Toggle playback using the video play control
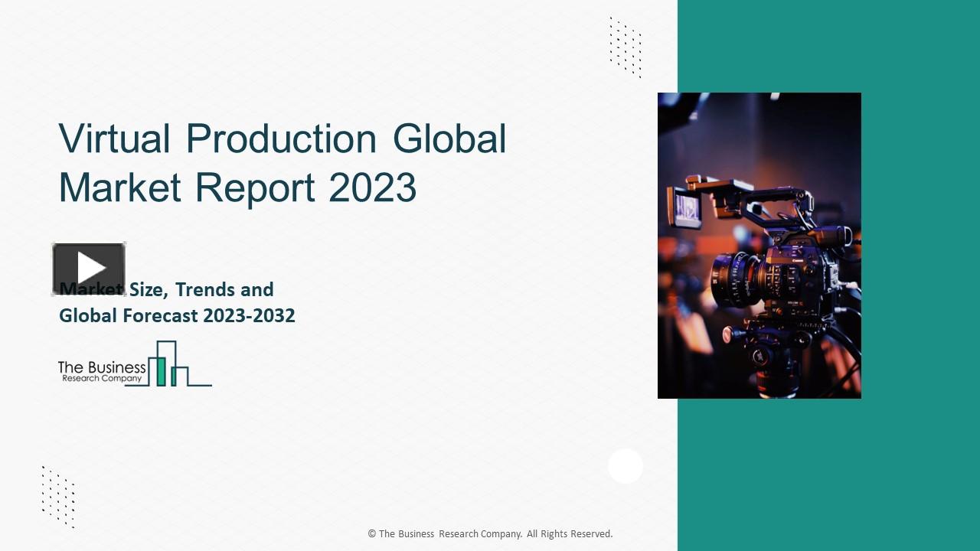The width and height of the screenshot is (980, 551). 89,268
